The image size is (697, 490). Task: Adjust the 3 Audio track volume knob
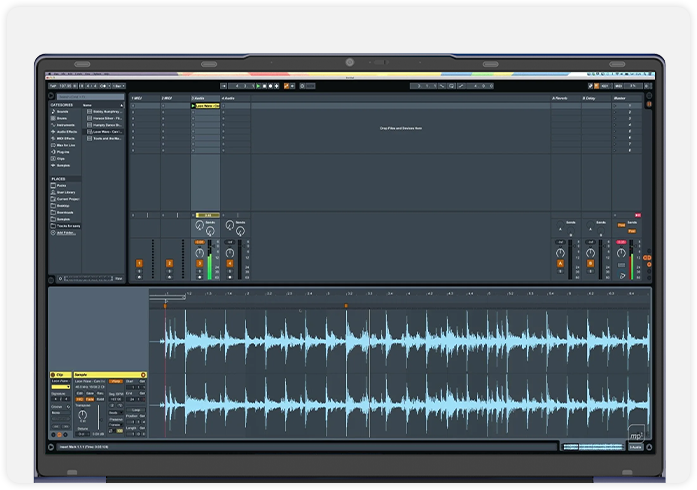click(199, 251)
